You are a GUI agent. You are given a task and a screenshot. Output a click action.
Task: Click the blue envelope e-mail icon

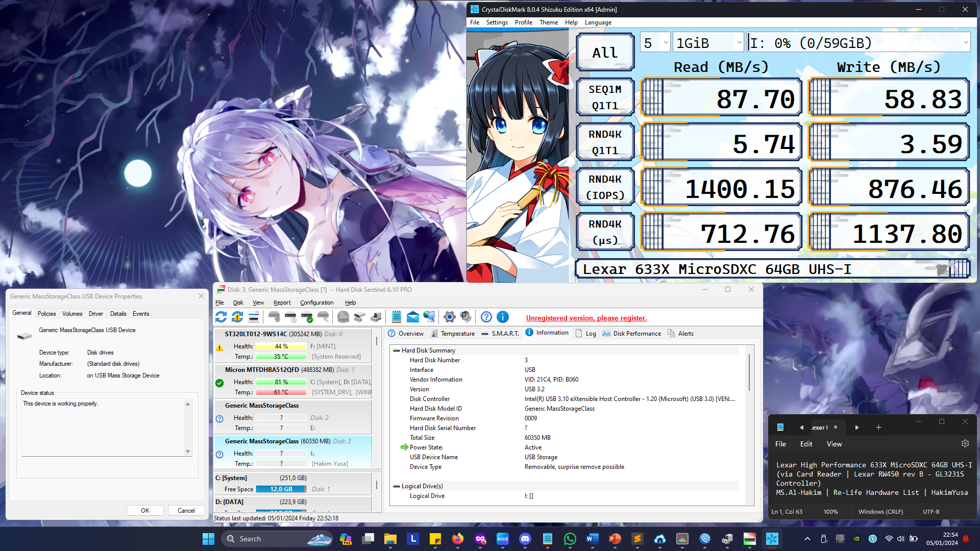click(x=413, y=317)
